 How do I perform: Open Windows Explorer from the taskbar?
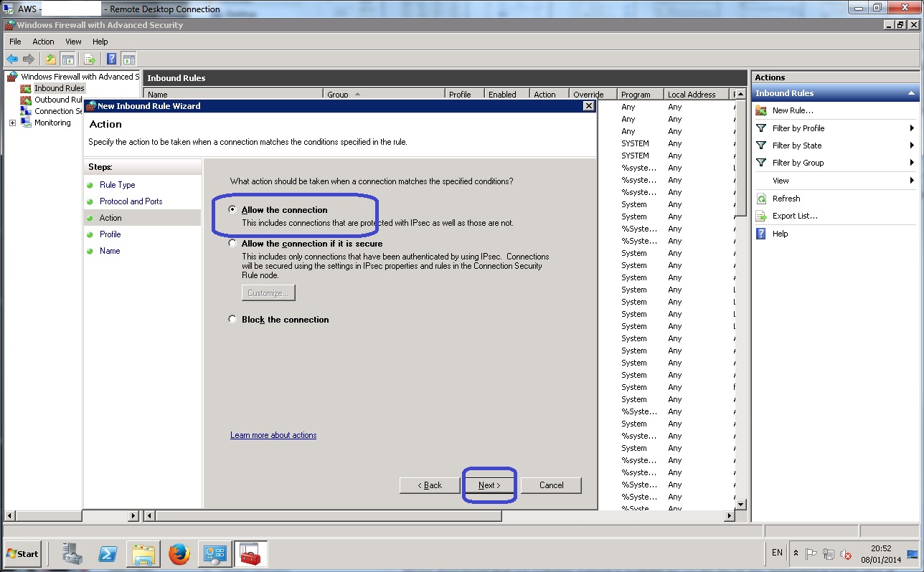[143, 553]
